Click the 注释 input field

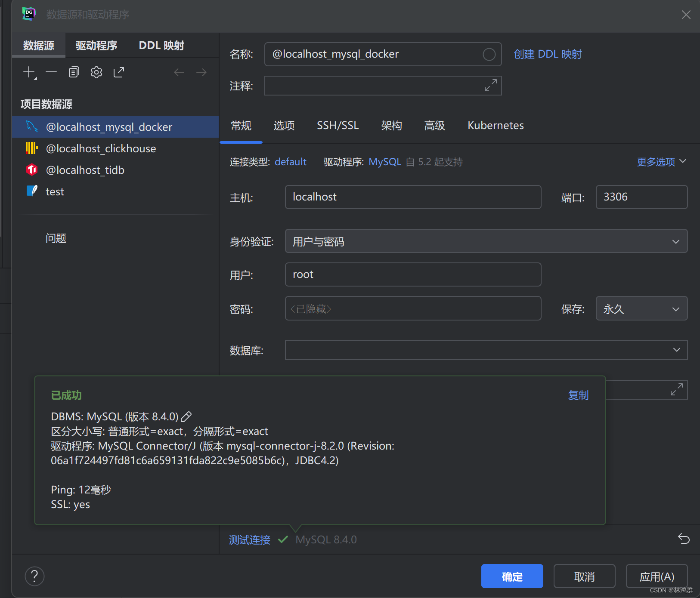click(383, 86)
